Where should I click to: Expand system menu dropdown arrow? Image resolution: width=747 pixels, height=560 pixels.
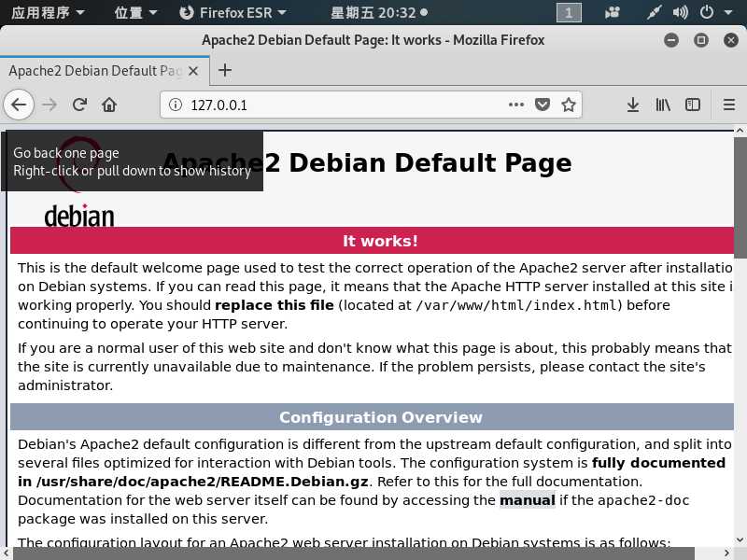(x=728, y=12)
